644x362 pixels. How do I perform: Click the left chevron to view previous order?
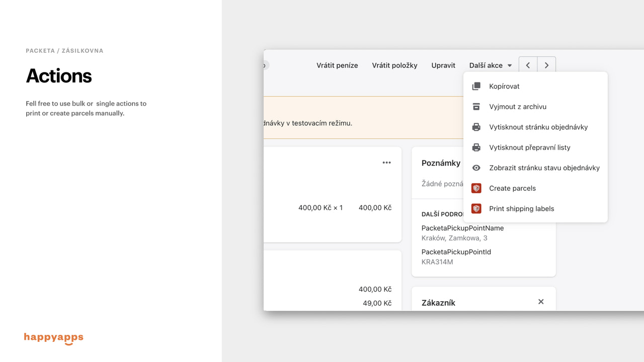(x=527, y=65)
